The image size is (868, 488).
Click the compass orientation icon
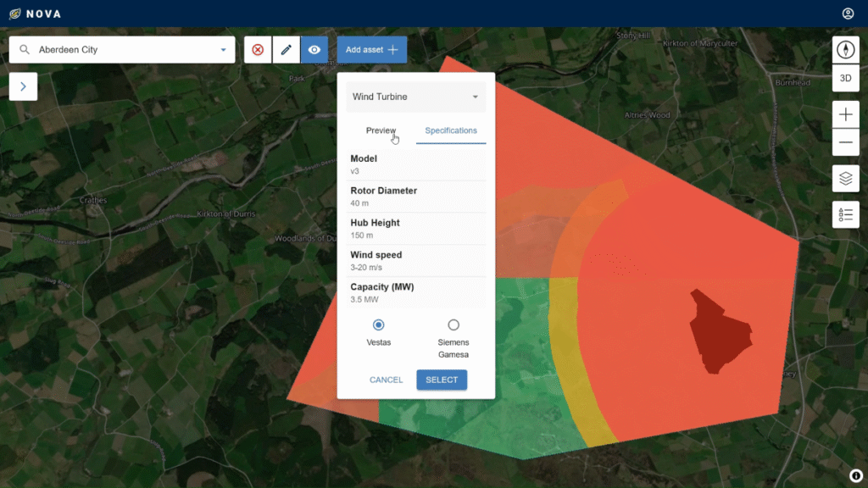click(845, 50)
